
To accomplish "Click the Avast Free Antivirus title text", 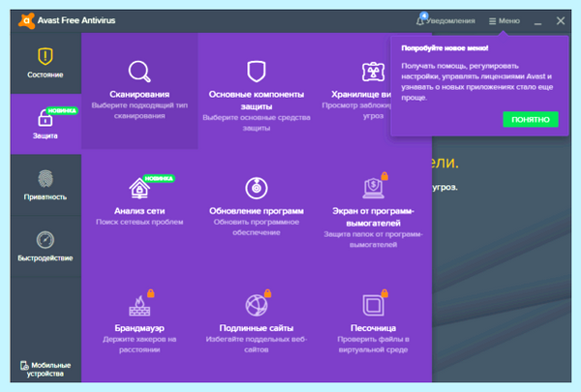I will pyautogui.click(x=76, y=20).
